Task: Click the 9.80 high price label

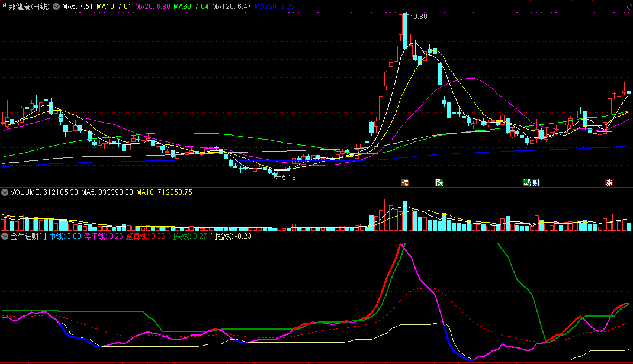Action: click(x=420, y=17)
